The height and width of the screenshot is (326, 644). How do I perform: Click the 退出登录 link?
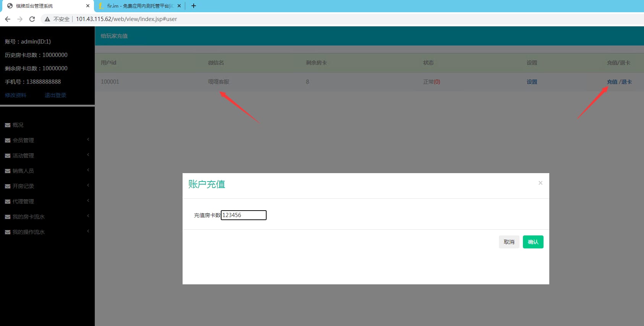(x=55, y=95)
